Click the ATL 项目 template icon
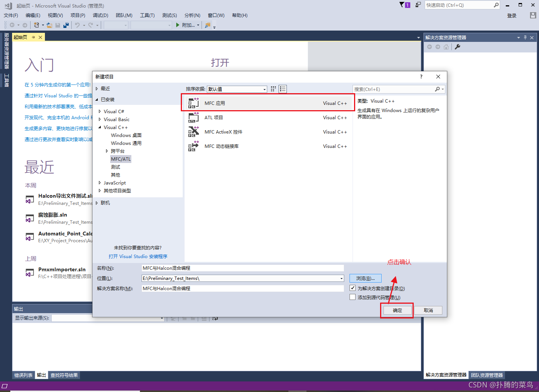The image size is (539, 392). point(193,117)
